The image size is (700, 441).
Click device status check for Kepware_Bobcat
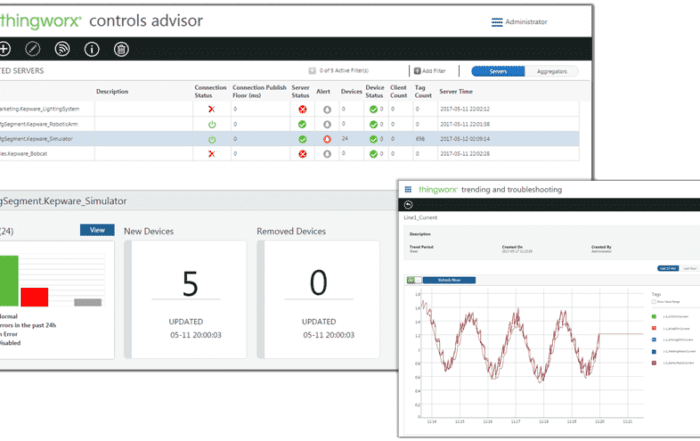(373, 154)
